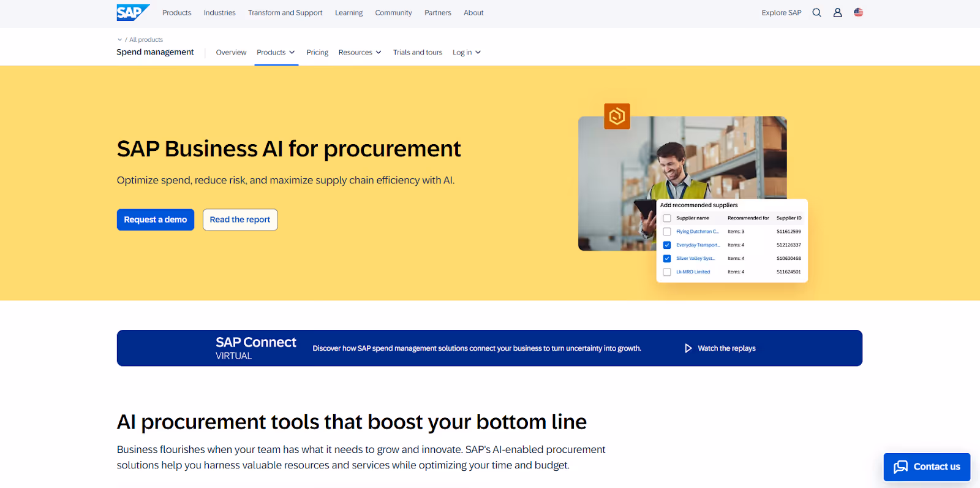This screenshot has width=980, height=488.
Task: Click supplier ID S12126337
Action: tap(788, 245)
